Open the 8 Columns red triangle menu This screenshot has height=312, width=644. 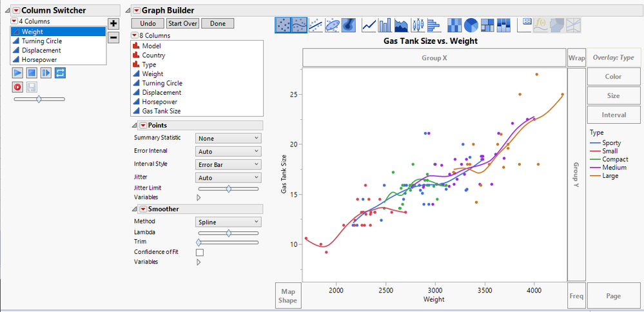pyautogui.click(x=134, y=35)
